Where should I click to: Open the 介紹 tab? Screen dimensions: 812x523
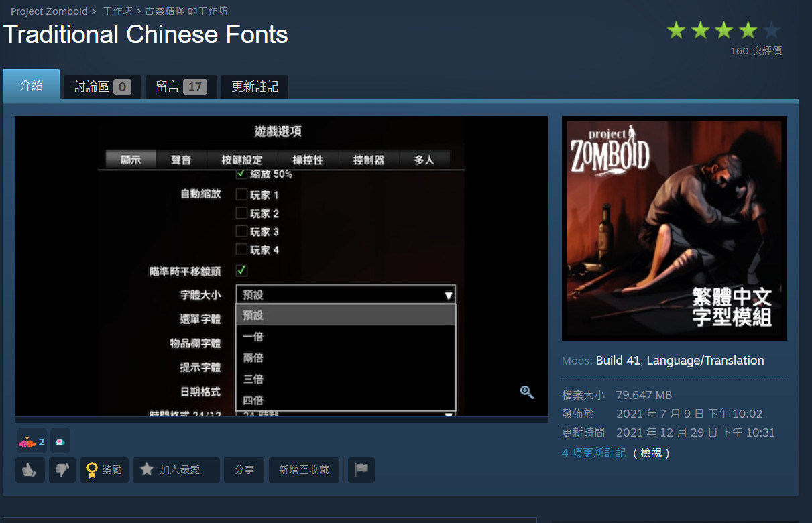[x=32, y=84]
